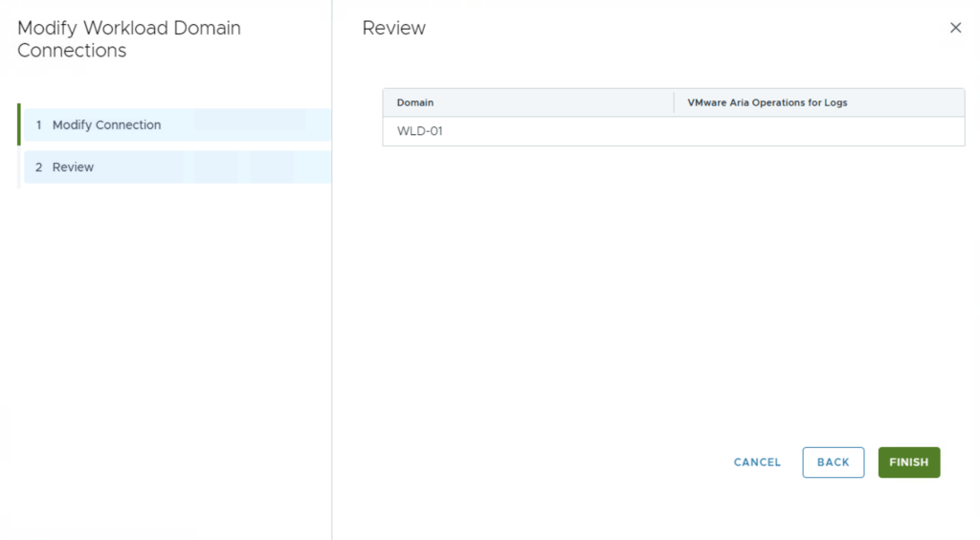Go to the Modify Connection wizard step
This screenshot has width=980, height=540.
[106, 125]
